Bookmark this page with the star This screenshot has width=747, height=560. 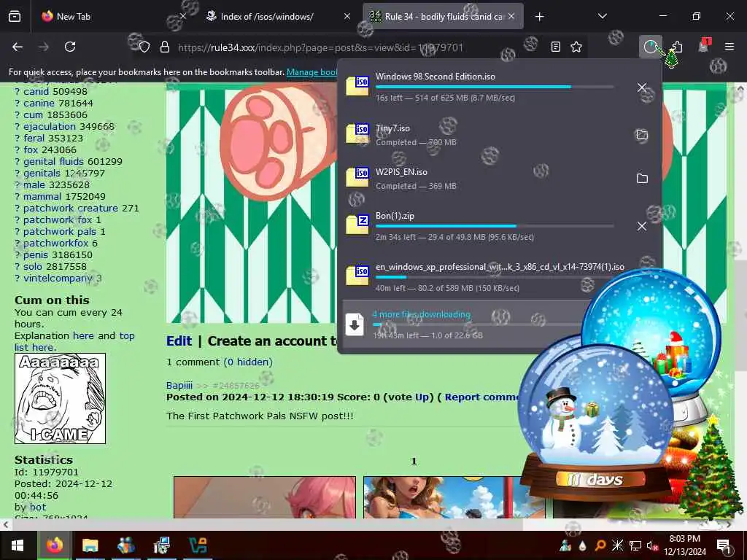(576, 47)
